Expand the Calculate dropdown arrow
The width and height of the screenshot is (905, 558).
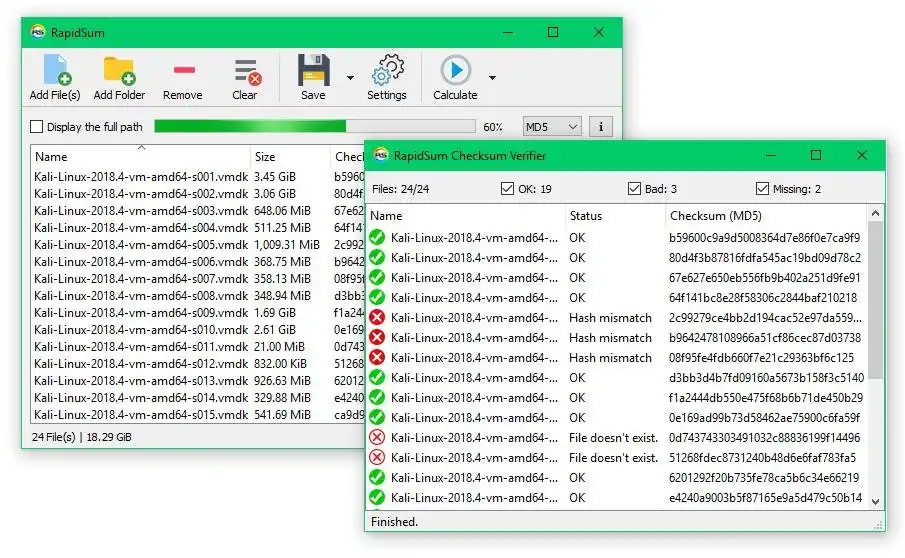492,77
